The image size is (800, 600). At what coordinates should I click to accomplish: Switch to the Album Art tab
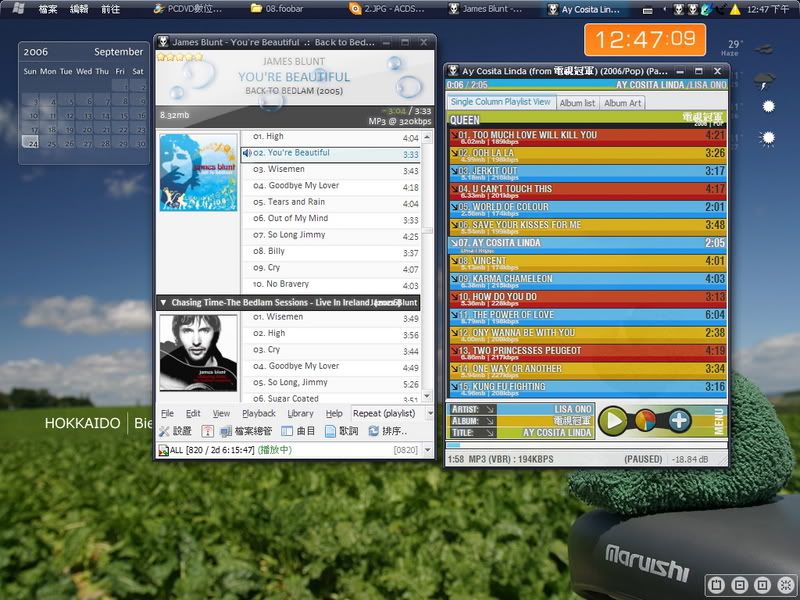622,103
